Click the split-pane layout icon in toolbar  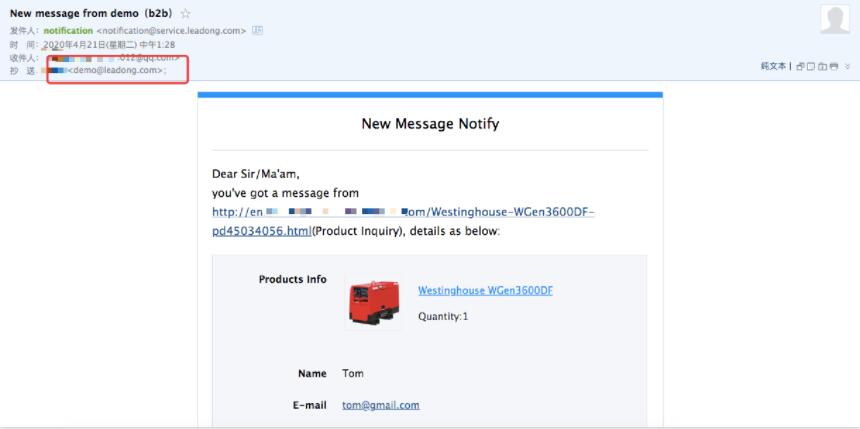pos(823,66)
